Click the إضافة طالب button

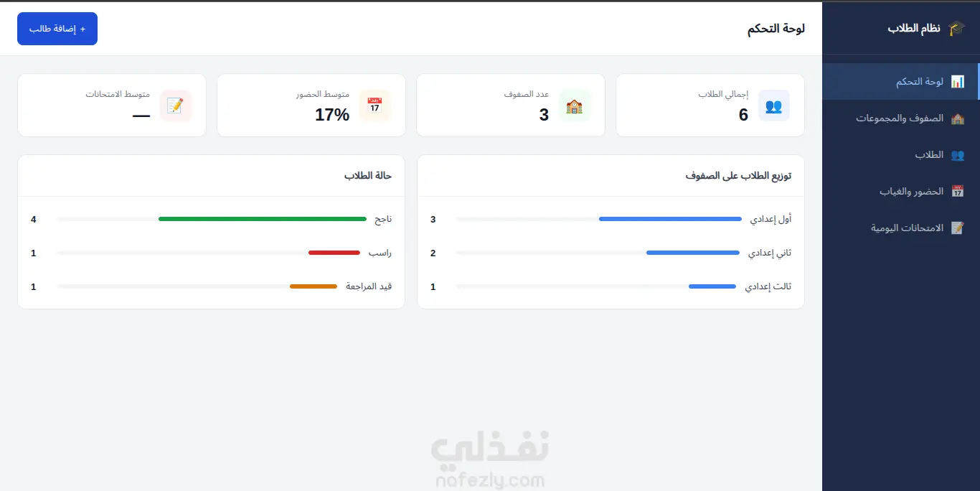57,29
